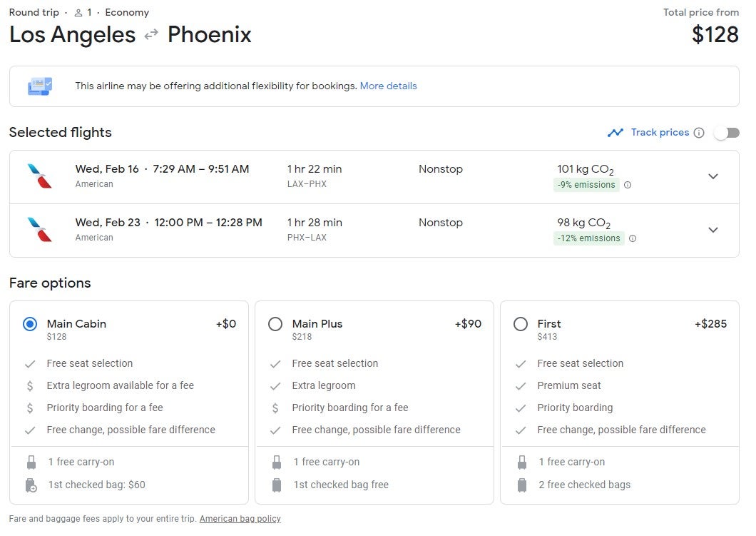The width and height of the screenshot is (756, 536).
Task: Click the checked bag icon under First fare
Action: click(522, 485)
